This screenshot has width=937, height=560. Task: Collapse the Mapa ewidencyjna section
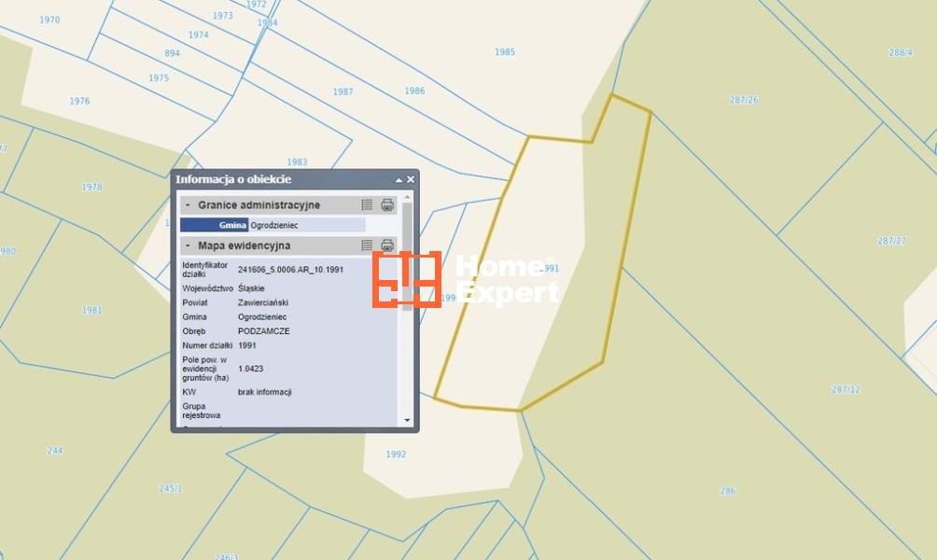click(x=188, y=245)
